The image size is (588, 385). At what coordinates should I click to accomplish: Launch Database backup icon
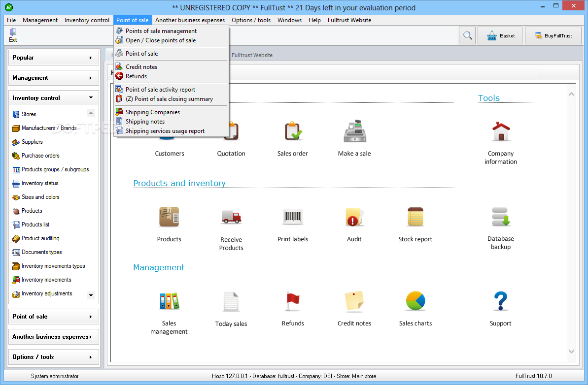501,217
